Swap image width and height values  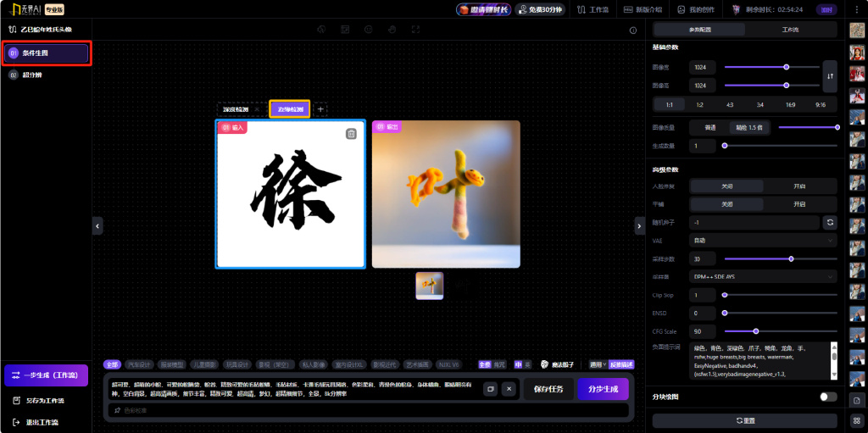[830, 76]
